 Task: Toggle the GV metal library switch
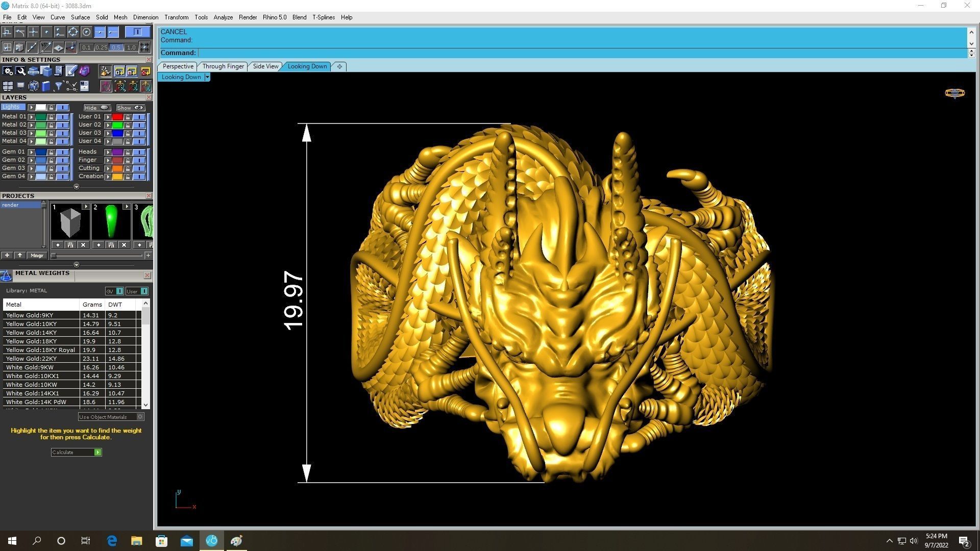point(119,291)
